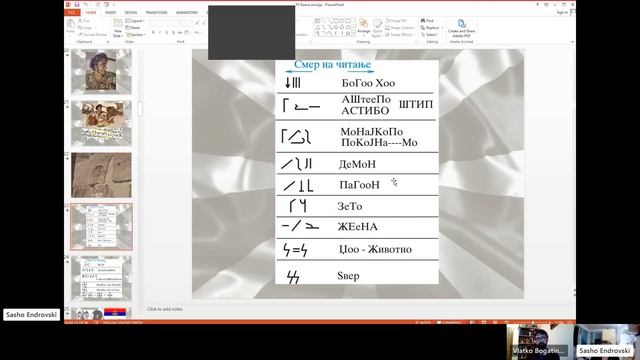
Task: Switch to the HOME tab
Action: click(91, 13)
